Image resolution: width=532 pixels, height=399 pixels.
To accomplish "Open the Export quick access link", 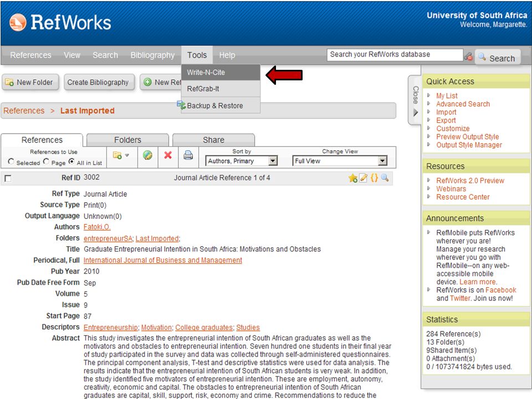I will 446,120.
